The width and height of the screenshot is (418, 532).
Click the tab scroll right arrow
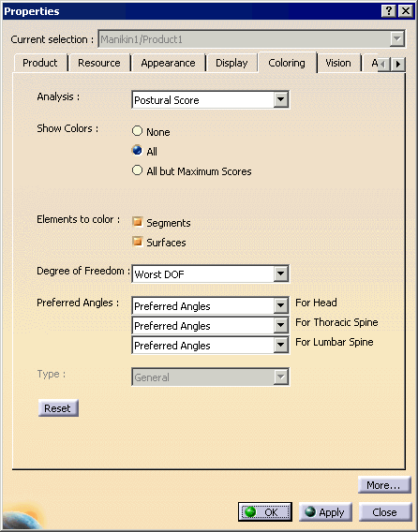pyautogui.click(x=398, y=64)
